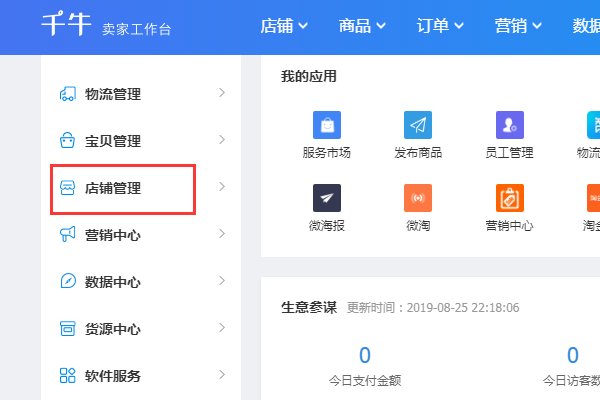Image resolution: width=600 pixels, height=400 pixels.
Task: Open the 物流管理 truck icon
Action: (68, 94)
